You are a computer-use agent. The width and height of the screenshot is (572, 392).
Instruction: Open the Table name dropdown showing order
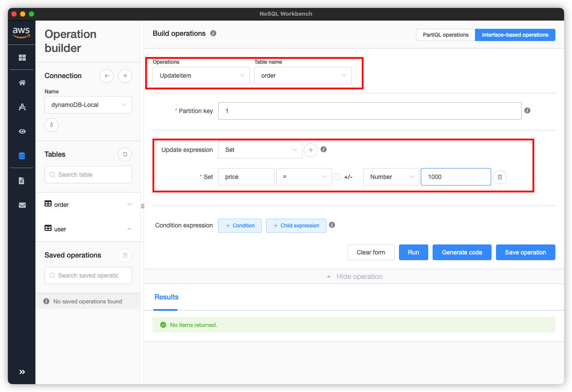[x=303, y=76]
